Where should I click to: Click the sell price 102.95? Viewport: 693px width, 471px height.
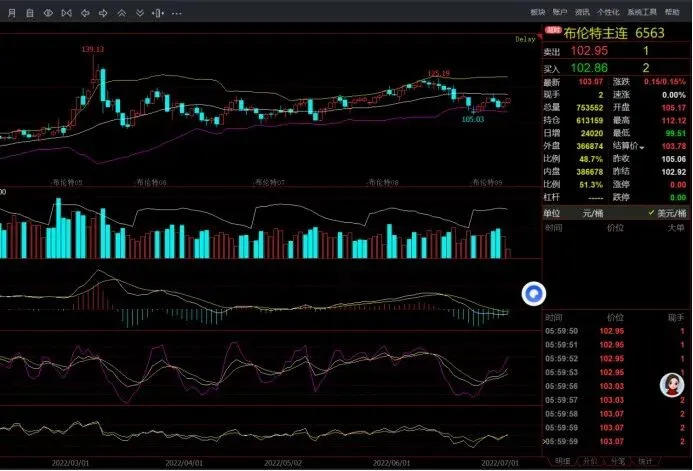coord(589,51)
